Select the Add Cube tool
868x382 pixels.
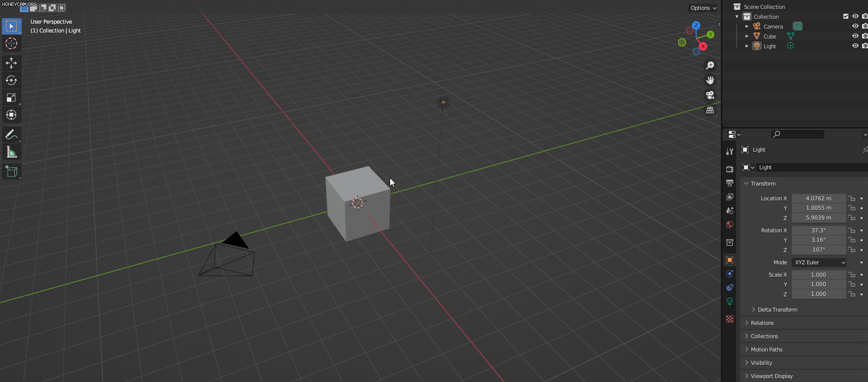(x=11, y=171)
